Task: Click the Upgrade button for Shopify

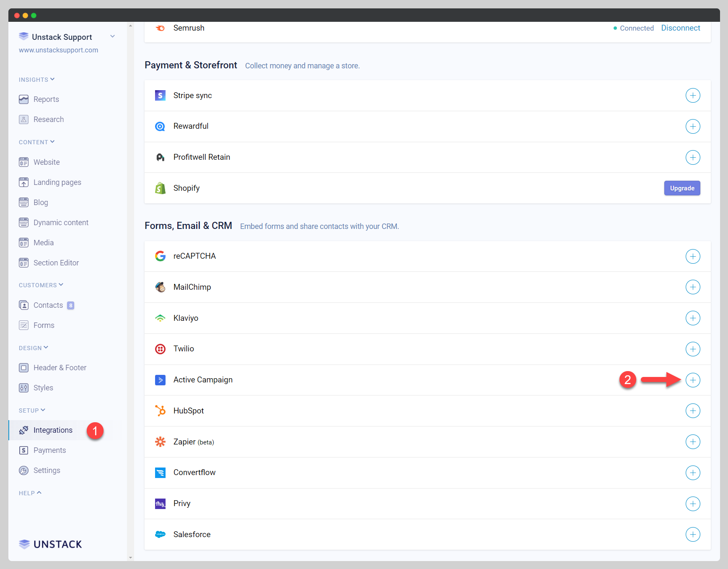Action: coord(682,188)
